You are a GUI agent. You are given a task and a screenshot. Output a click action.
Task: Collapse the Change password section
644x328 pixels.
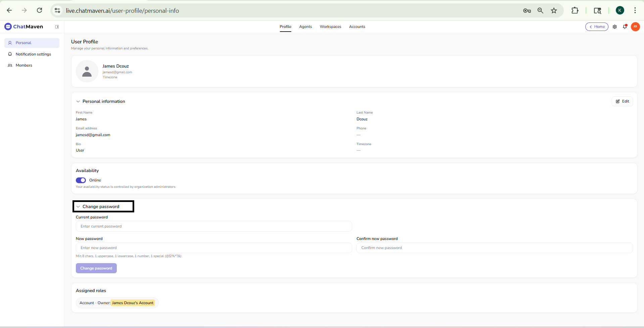pos(78,206)
